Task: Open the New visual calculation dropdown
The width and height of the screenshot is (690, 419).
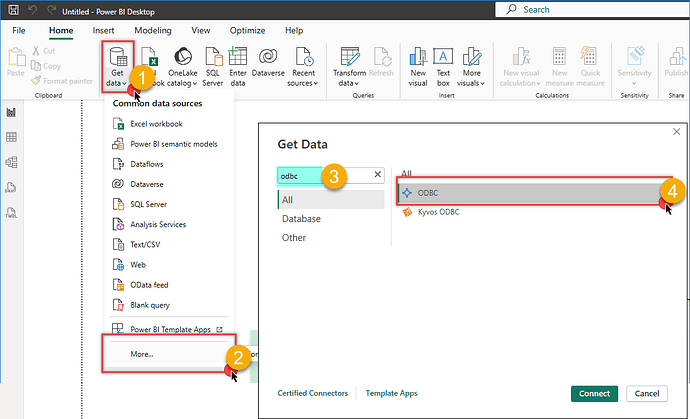Action: coord(521,66)
